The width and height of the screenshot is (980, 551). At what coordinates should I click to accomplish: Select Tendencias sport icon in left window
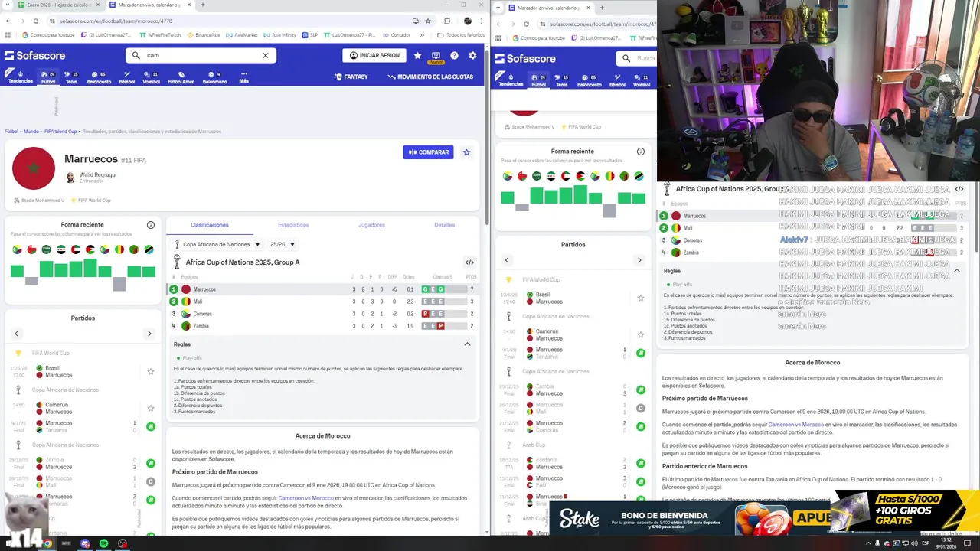21,77
